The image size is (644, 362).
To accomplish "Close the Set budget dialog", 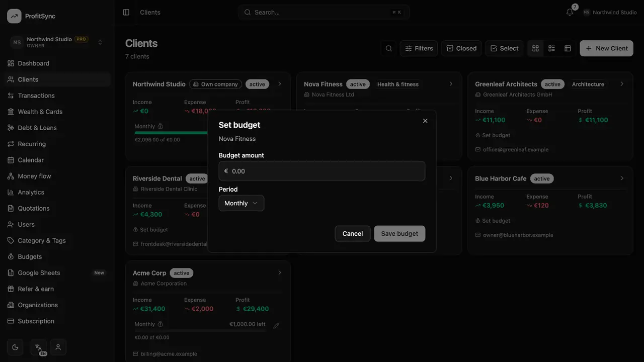I will (425, 121).
